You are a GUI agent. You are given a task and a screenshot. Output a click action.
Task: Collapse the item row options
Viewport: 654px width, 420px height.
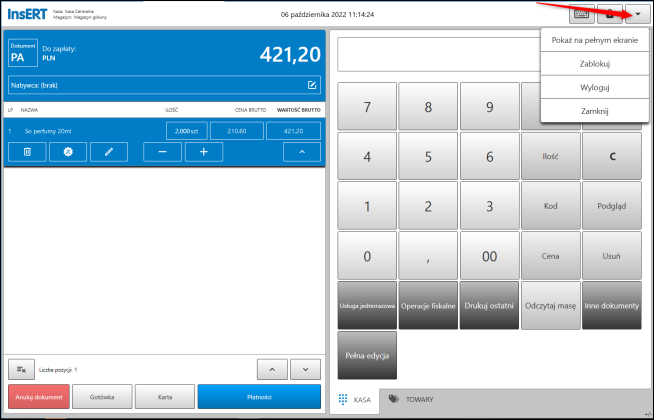pos(302,152)
